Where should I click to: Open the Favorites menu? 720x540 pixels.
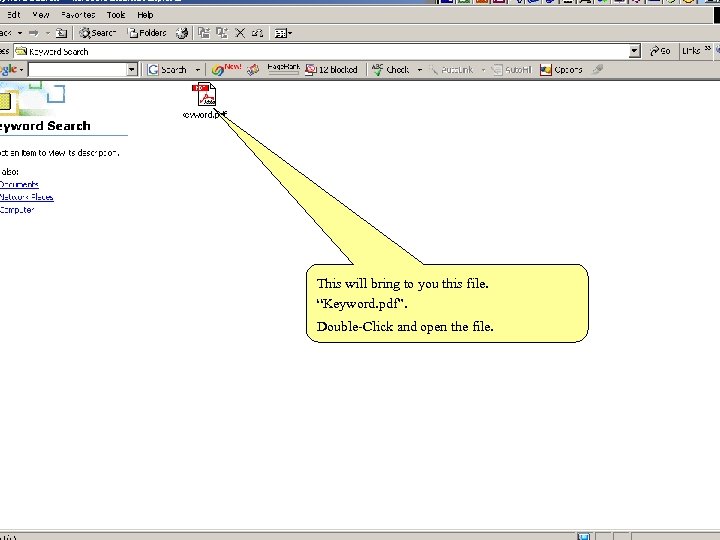pos(78,15)
